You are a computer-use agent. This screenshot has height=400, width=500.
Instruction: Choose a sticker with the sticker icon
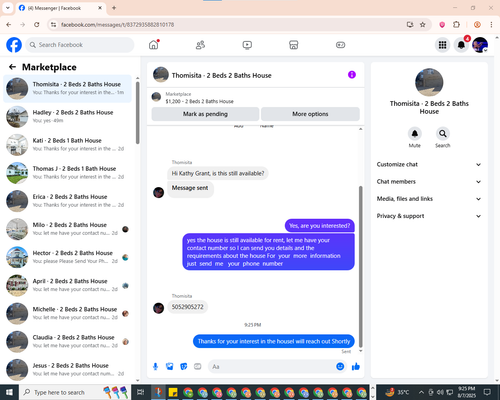click(x=184, y=367)
